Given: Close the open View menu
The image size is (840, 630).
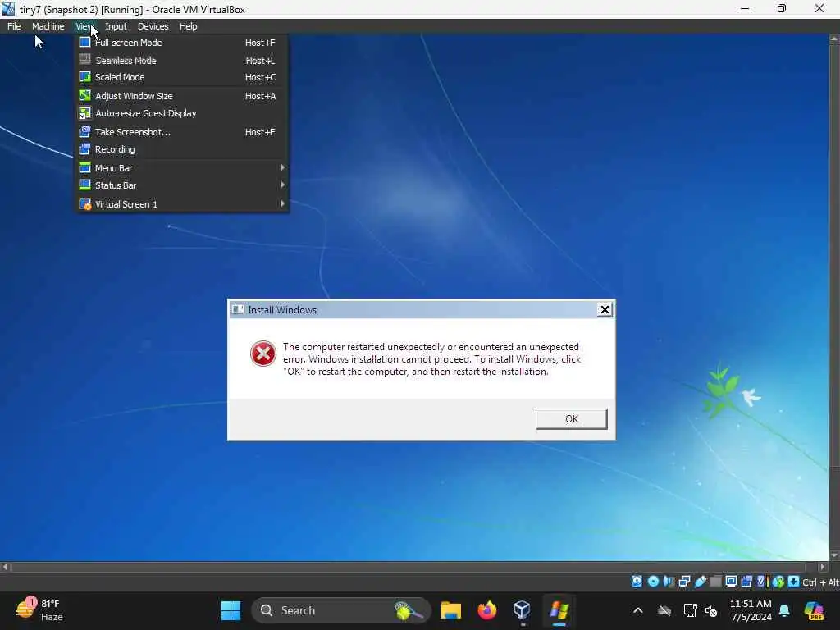Looking at the screenshot, I should 85,26.
